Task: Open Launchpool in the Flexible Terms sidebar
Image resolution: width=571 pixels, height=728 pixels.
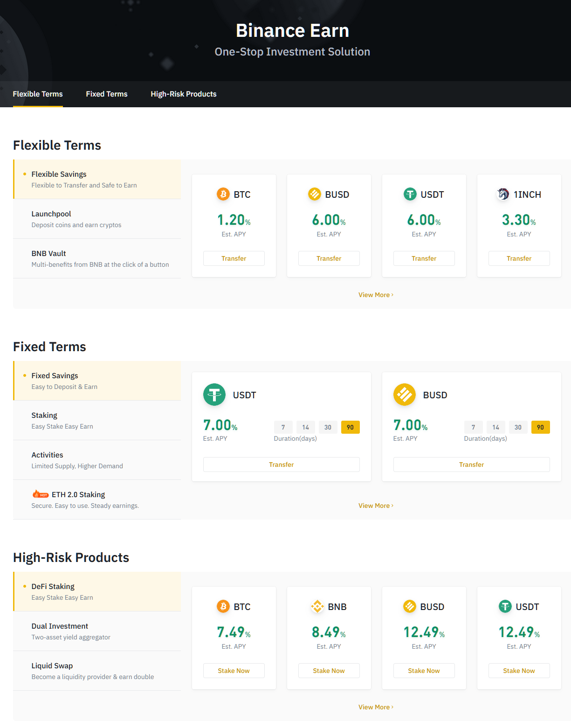Action: pos(51,214)
